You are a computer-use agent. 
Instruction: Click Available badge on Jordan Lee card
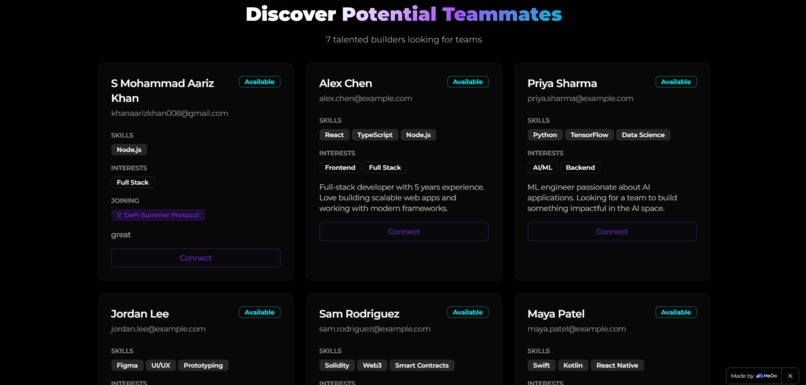(260, 312)
